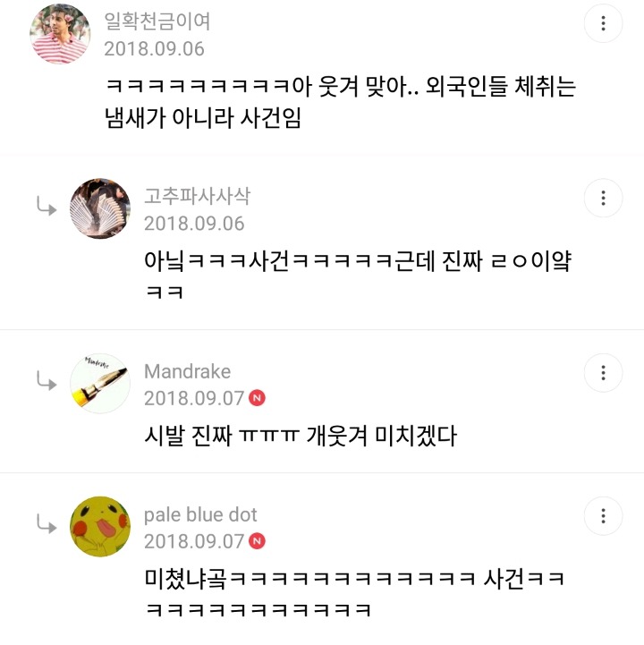Visit the 고추파사사삭 username profile
Image resolution: width=644 pixels, height=645 pixels.
(197, 196)
